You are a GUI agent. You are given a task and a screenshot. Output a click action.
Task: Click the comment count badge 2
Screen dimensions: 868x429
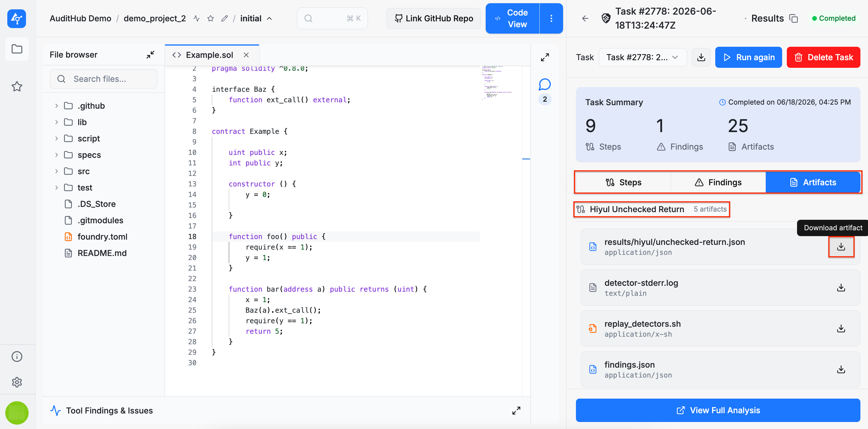click(545, 99)
